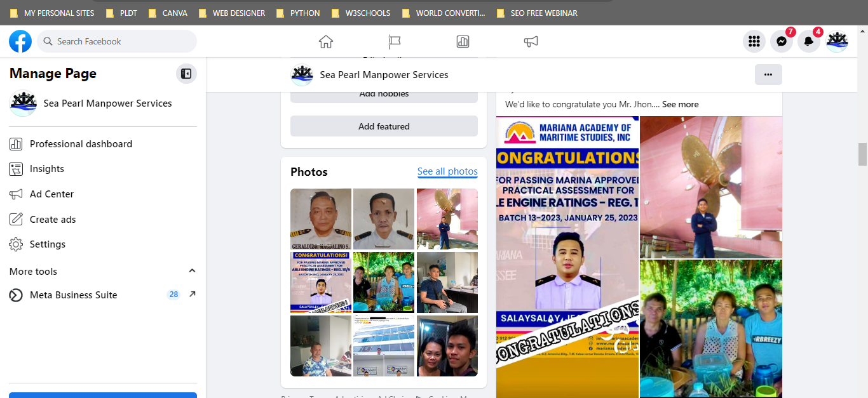Click the Professional dashboard icon
868x398 pixels.
[16, 144]
